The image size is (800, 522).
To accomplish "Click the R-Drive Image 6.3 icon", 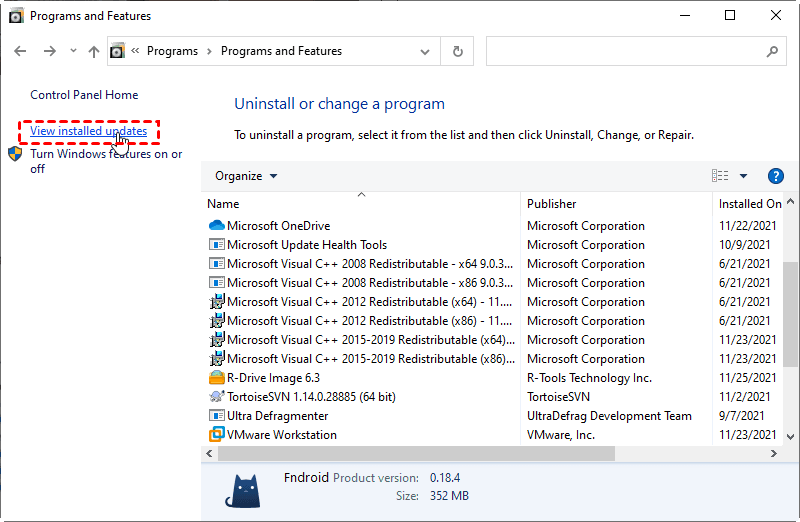I will [216, 378].
